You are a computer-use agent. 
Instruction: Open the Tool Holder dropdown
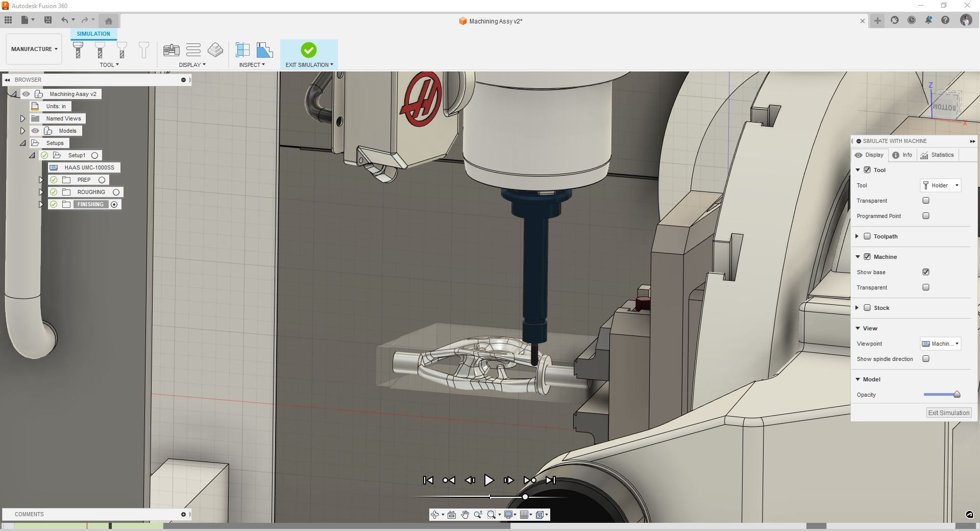pos(941,185)
